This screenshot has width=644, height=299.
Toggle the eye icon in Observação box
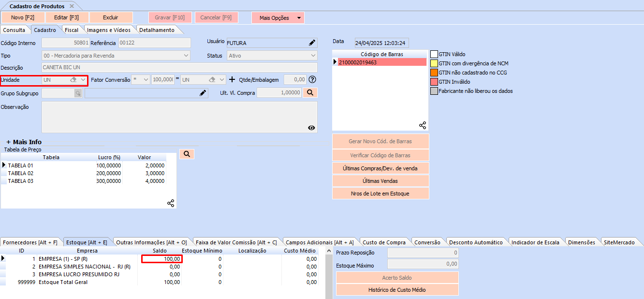pyautogui.click(x=311, y=128)
